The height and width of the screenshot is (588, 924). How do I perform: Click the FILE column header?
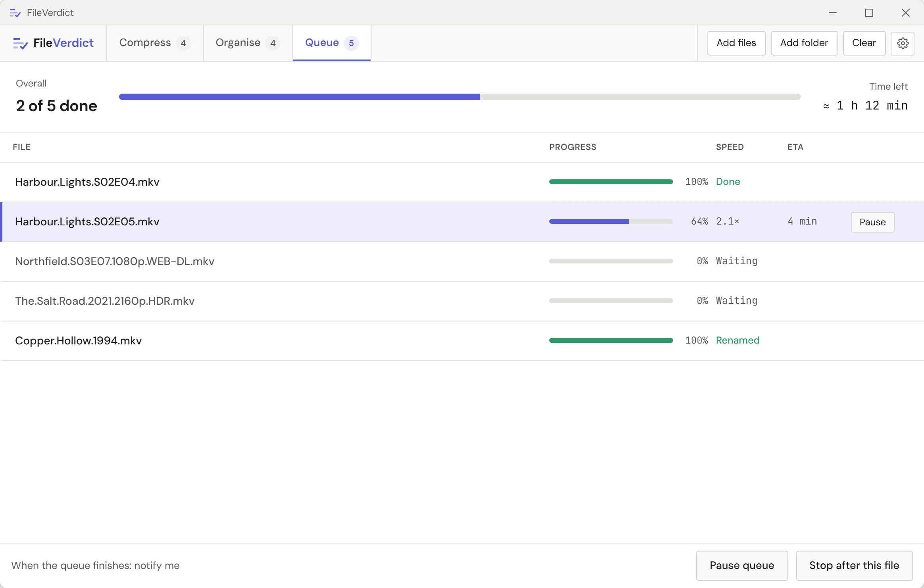point(21,147)
